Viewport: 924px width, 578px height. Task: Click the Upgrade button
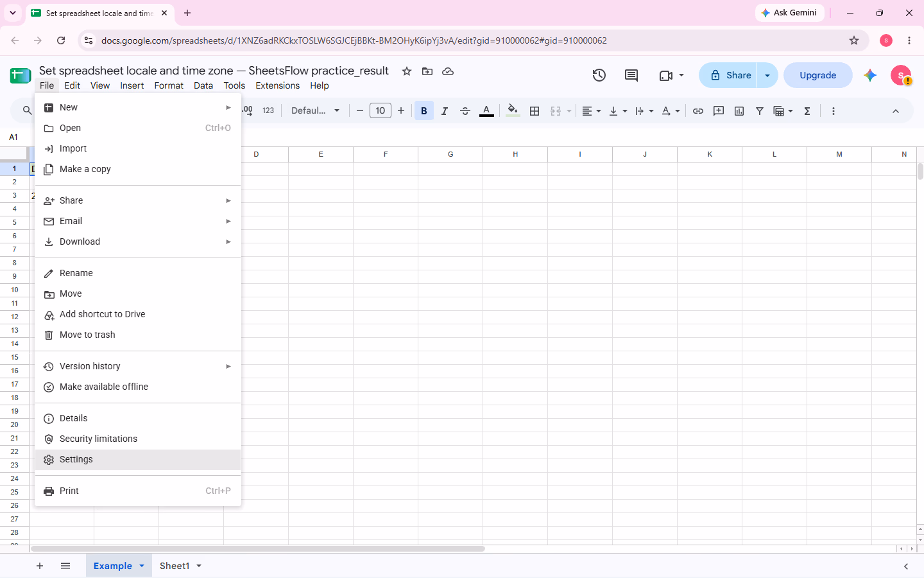pos(818,75)
